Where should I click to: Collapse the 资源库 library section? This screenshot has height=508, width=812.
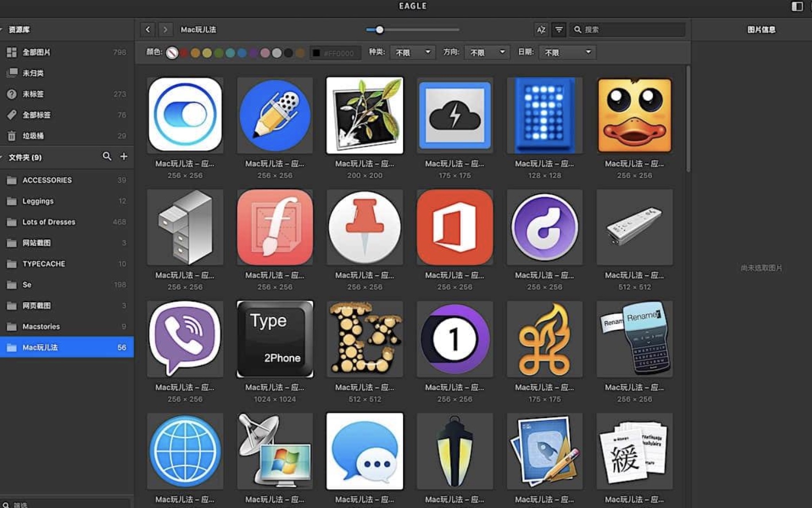2,29
